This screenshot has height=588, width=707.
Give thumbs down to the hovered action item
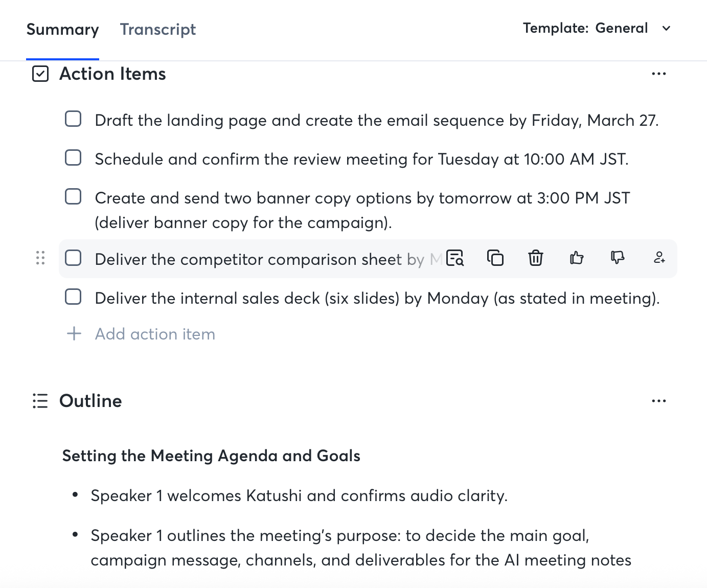tap(618, 257)
